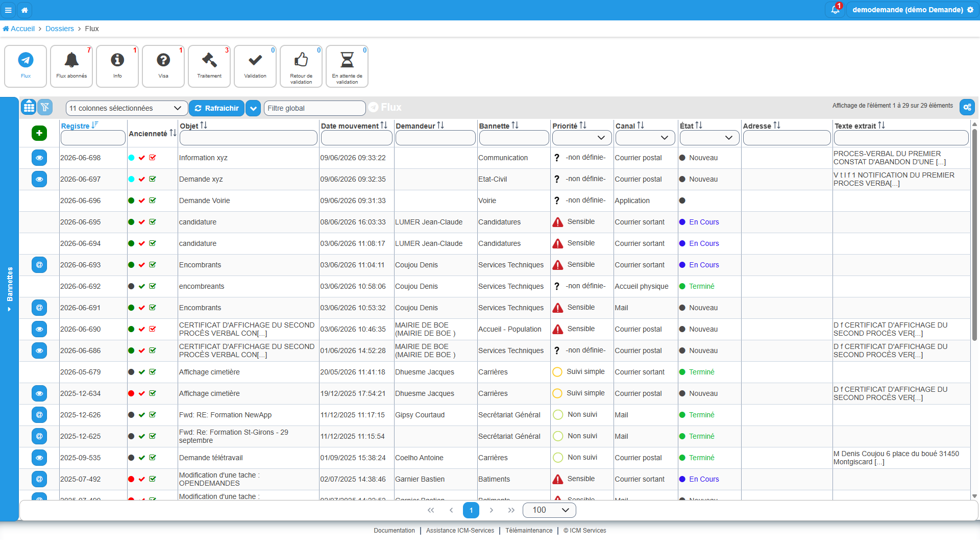Select the Flux tile tab
Image resolution: width=980 pixels, height=551 pixels.
[26, 66]
